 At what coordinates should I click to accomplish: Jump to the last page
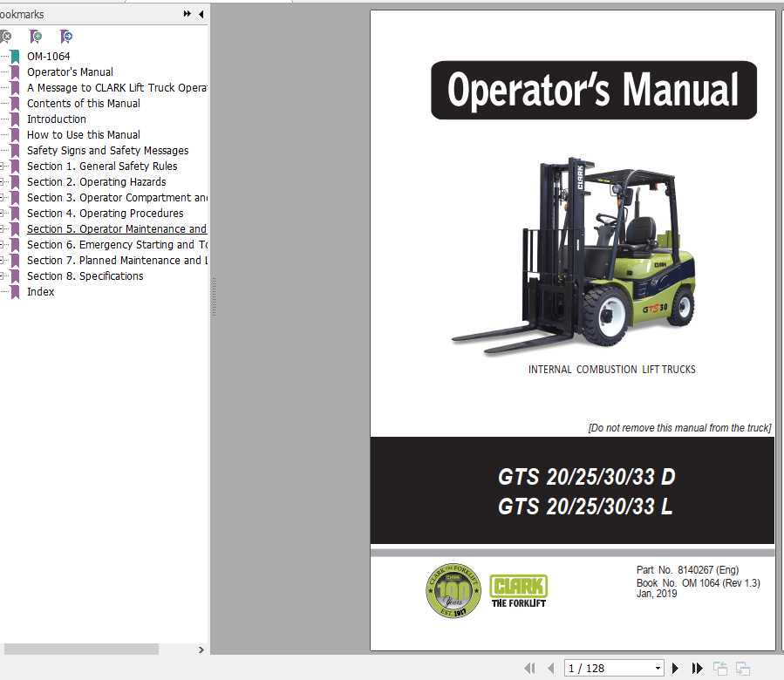[x=697, y=668]
